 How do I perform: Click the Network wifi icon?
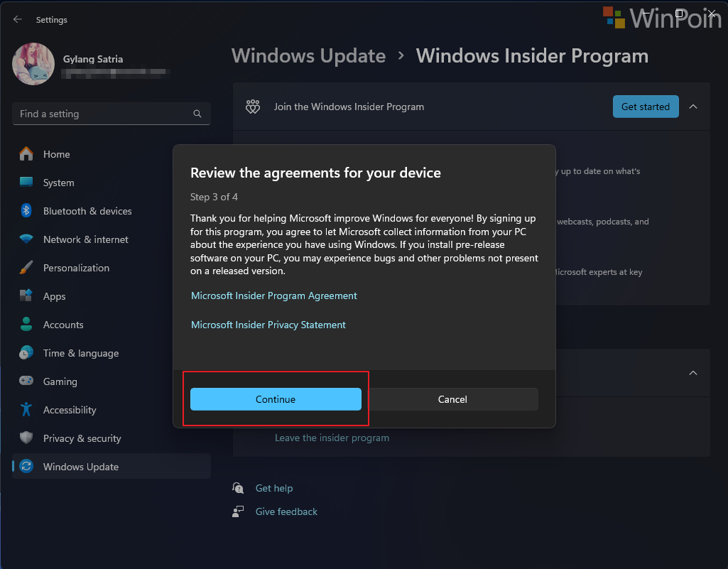pos(26,239)
